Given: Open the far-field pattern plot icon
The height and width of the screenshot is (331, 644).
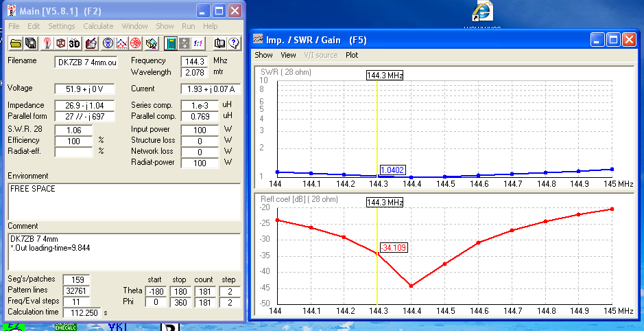Looking at the screenshot, I should [108, 43].
